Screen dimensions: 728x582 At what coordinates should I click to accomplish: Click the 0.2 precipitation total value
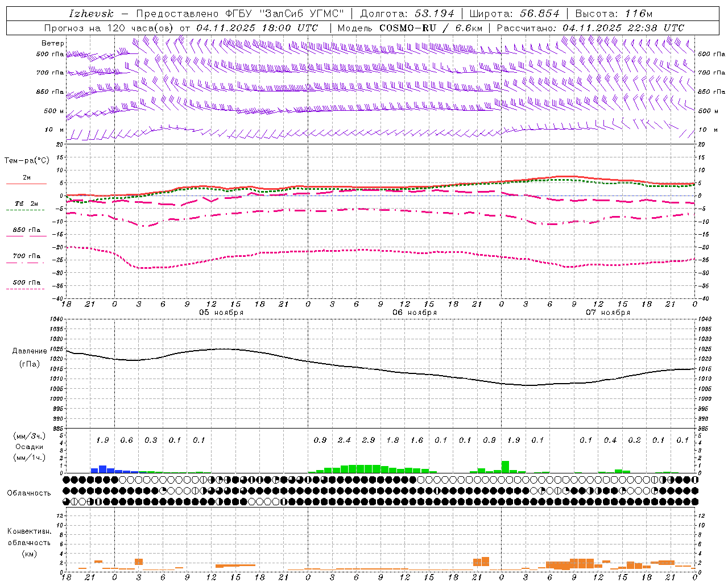634,440
